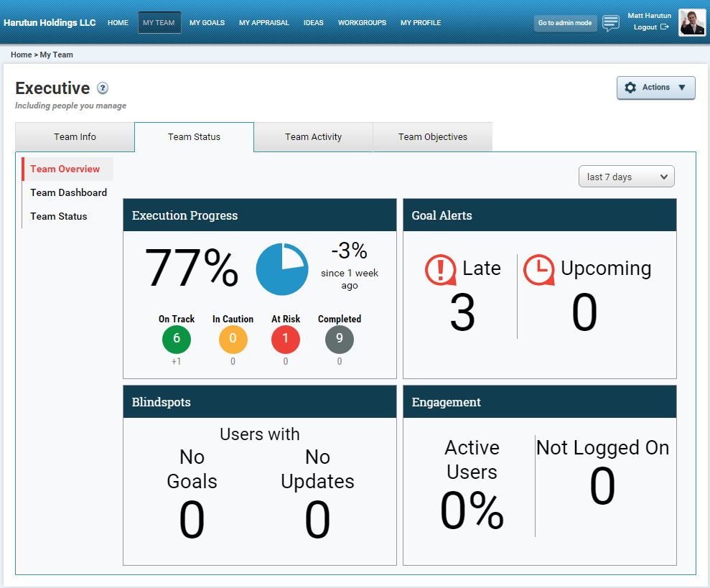This screenshot has height=588, width=710.
Task: Open IDEAS navigation item
Action: pyautogui.click(x=313, y=23)
